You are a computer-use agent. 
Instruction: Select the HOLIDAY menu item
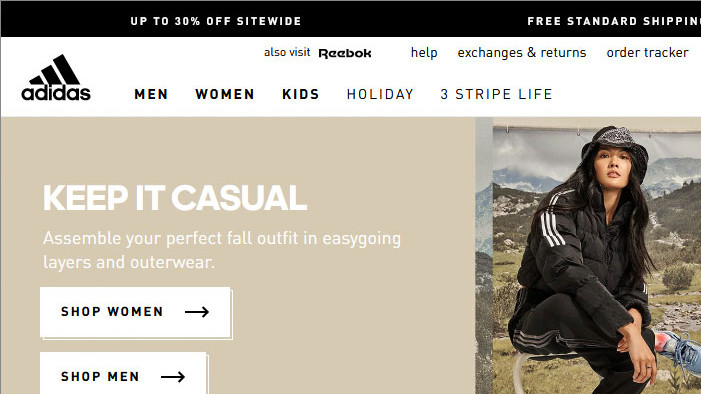(x=380, y=94)
